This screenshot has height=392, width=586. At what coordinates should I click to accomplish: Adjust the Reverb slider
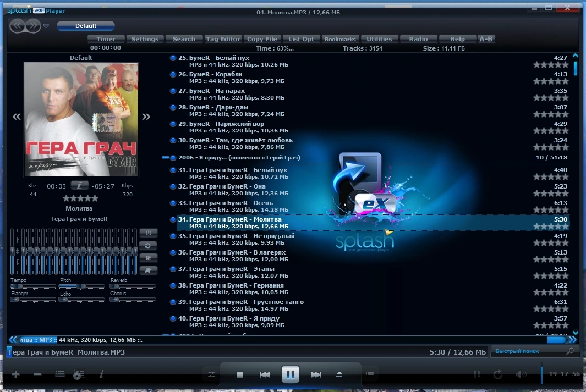(x=132, y=286)
